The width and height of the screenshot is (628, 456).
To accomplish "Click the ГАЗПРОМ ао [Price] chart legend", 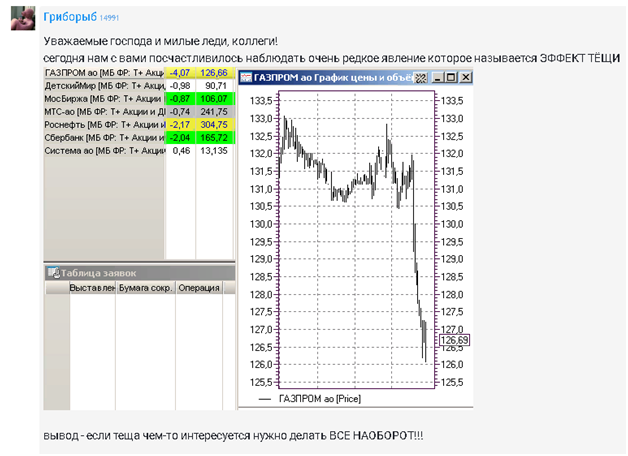I will point(310,399).
